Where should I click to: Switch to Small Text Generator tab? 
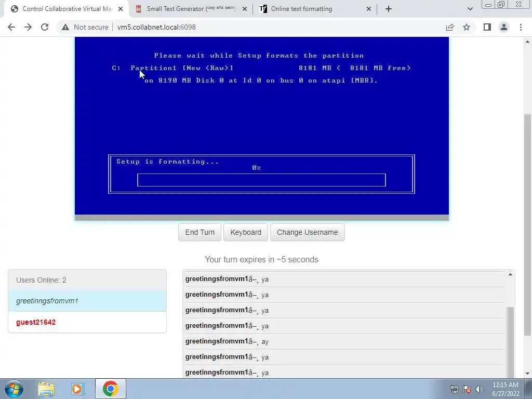191,9
